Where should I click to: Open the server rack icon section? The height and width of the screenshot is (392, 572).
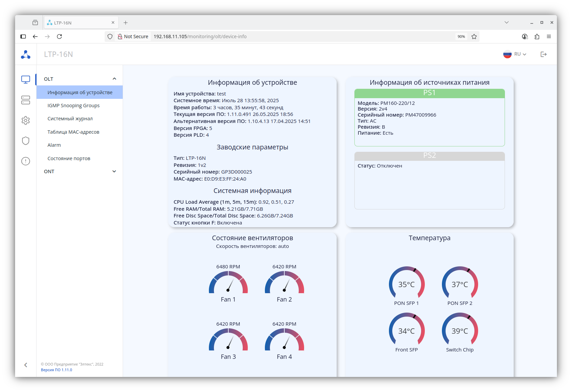25,100
